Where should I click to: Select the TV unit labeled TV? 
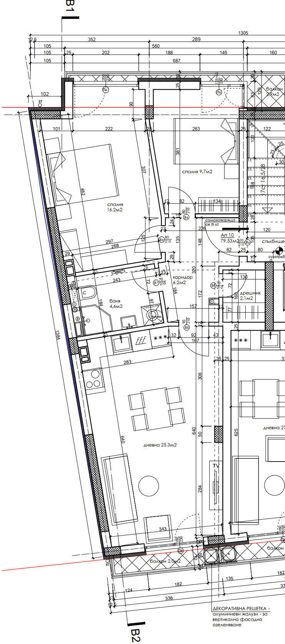coord(216,485)
